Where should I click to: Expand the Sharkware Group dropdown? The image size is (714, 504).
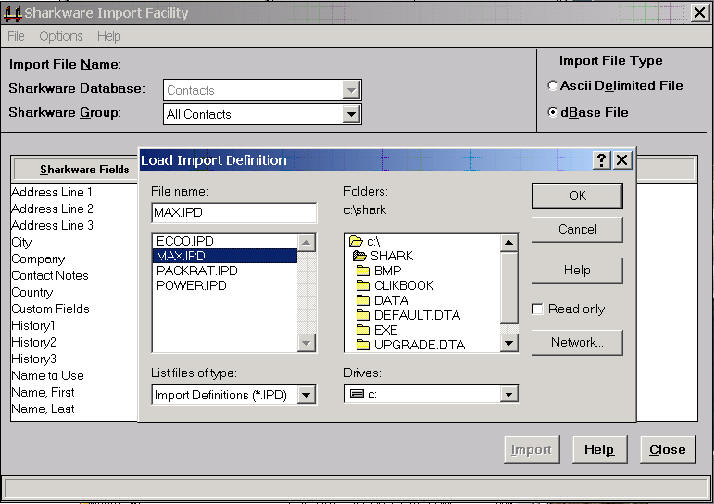(351, 114)
